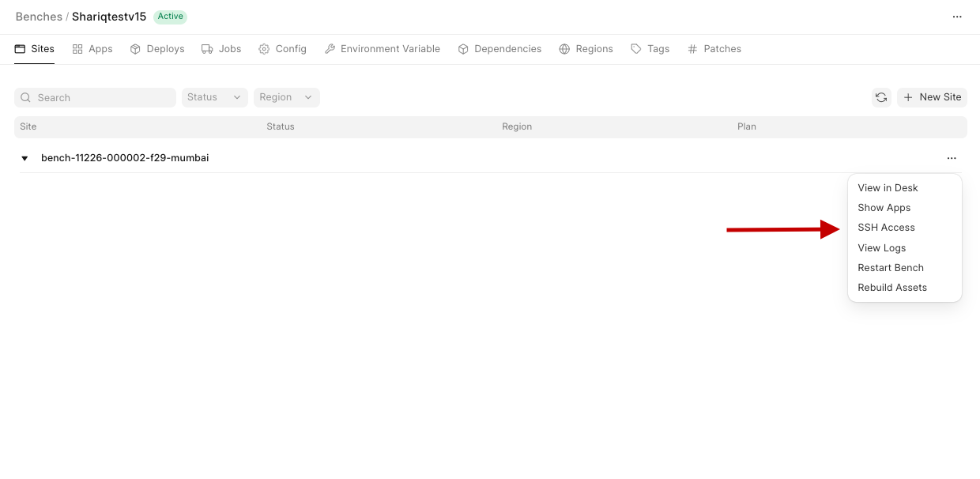Select Restart Bench menu option

click(890, 268)
